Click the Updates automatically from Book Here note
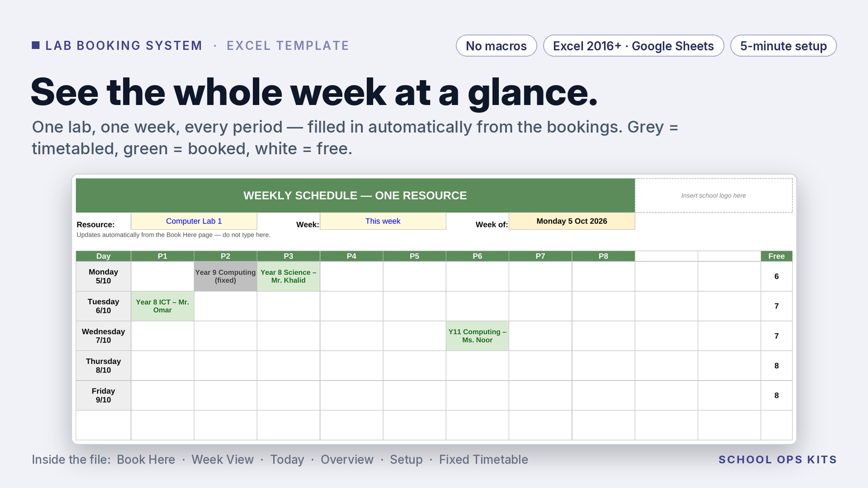The height and width of the screenshot is (488, 868). [x=173, y=235]
